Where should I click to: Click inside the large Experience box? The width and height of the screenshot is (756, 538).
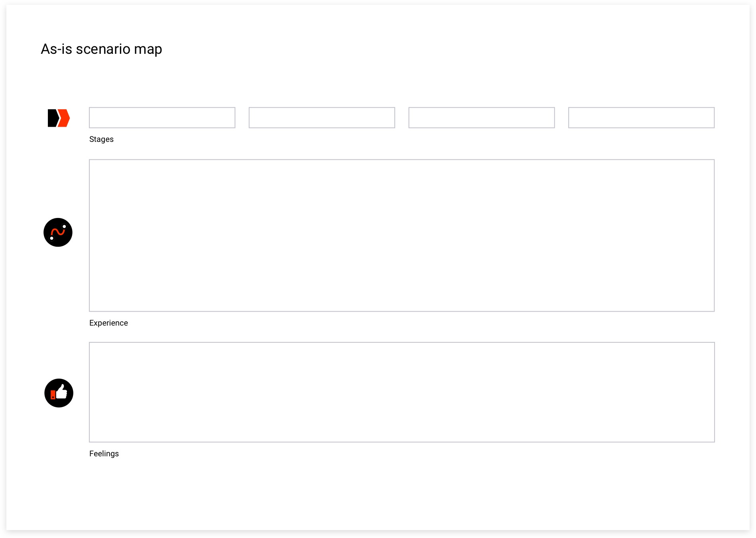coord(402,235)
